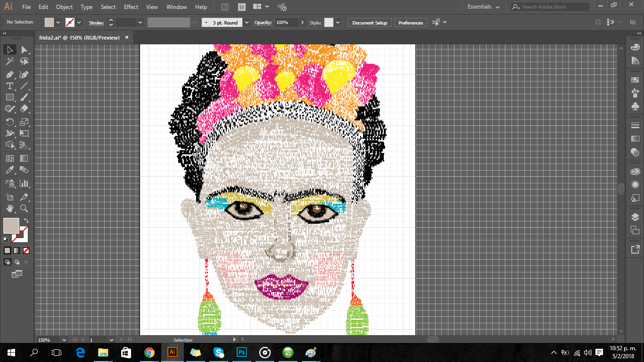644x362 pixels.
Task: Select the Column Graph tool
Action: [x=24, y=183]
